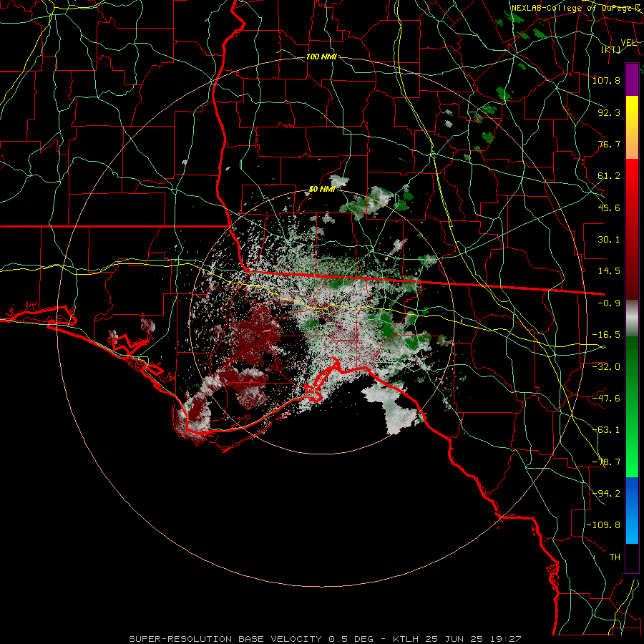Click the green segment of the color bar

632,406
